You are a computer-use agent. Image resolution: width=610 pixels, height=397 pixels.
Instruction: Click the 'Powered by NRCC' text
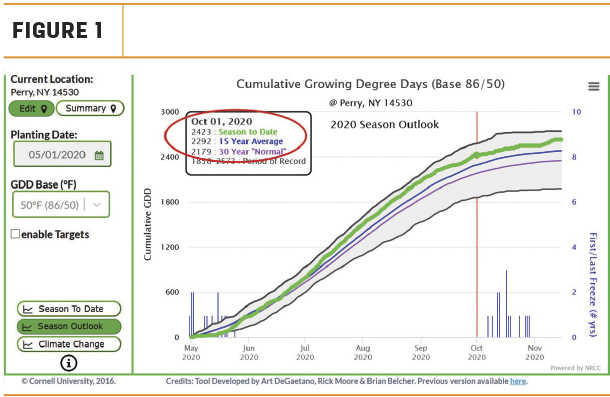coord(575,368)
